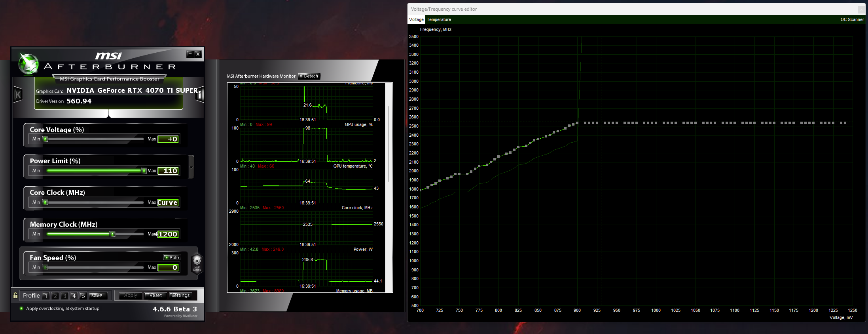Click the Core Clock Curve value field

point(168,202)
